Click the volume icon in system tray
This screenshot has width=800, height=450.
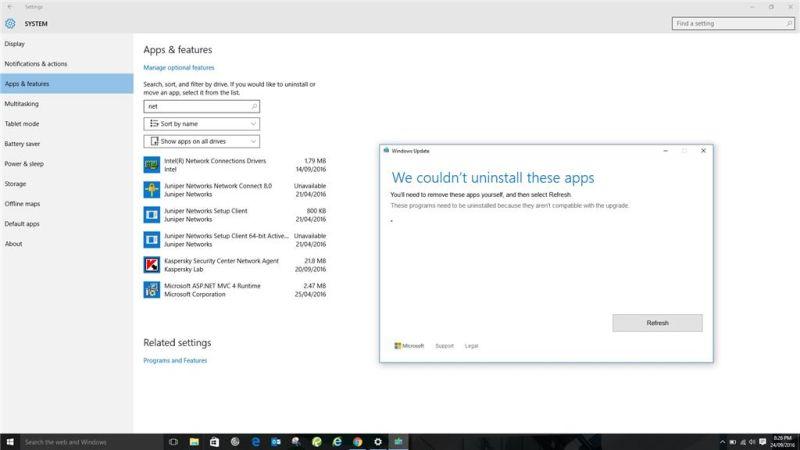[x=752, y=442]
